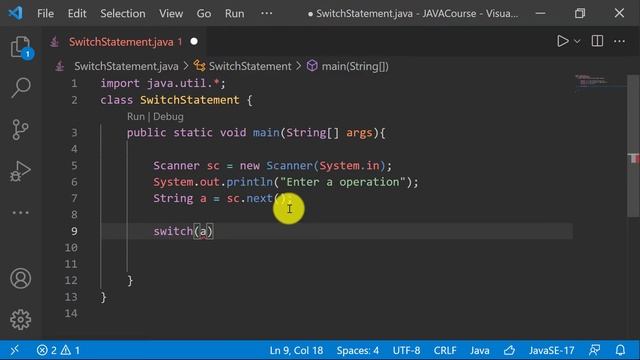Click the Java language status icon
This screenshot has width=640, height=360.
click(509, 350)
